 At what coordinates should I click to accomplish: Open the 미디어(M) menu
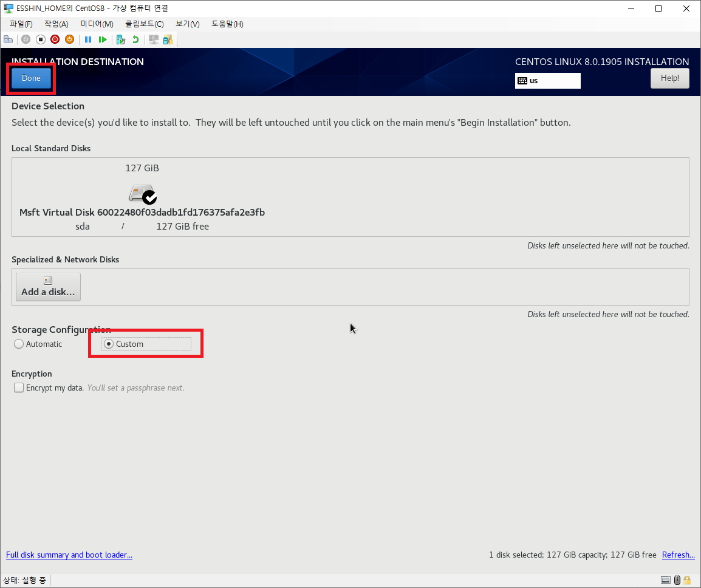point(97,24)
